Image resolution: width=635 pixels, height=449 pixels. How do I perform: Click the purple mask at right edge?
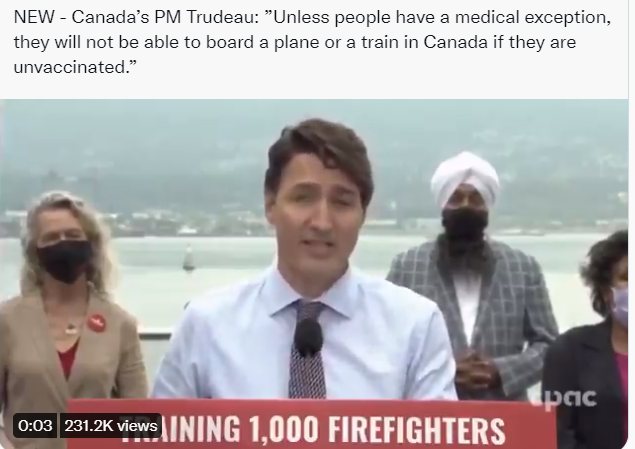622,306
